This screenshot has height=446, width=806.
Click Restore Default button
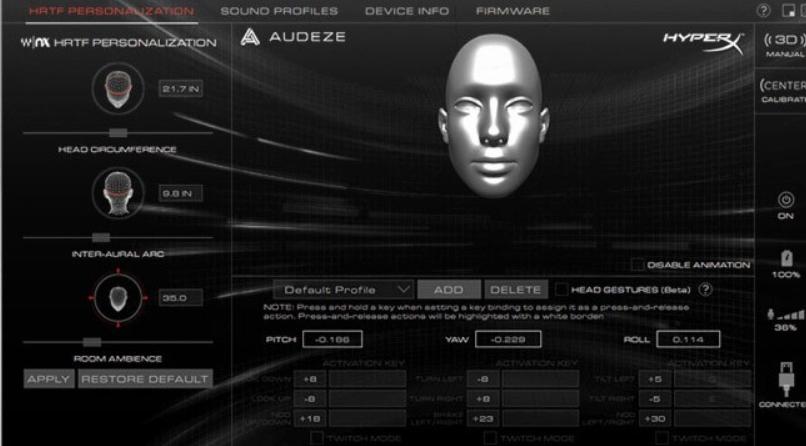click(145, 379)
